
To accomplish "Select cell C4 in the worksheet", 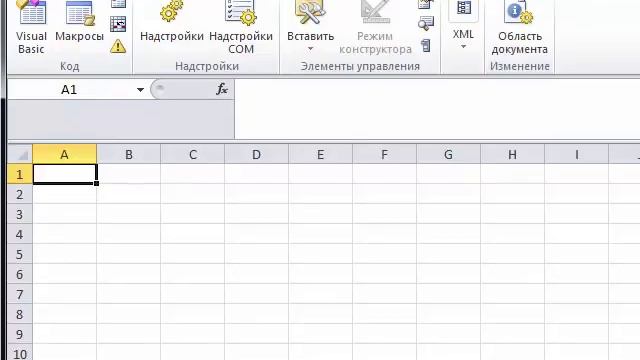I will (193, 234).
